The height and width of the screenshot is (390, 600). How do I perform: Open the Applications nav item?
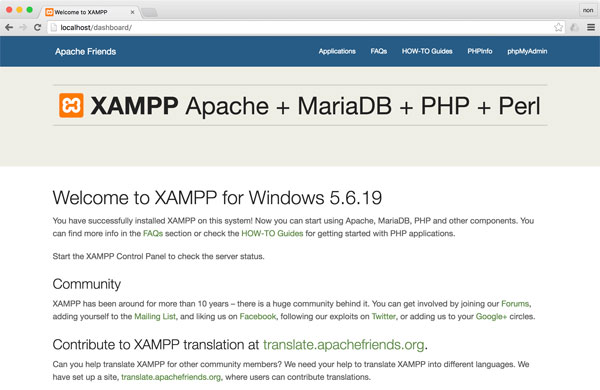(x=337, y=51)
